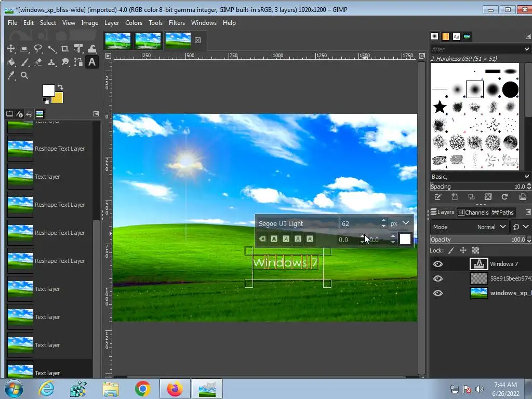The height and width of the screenshot is (399, 532).
Task: Toggle bold in on-canvas text toolbar
Action: pyautogui.click(x=274, y=239)
